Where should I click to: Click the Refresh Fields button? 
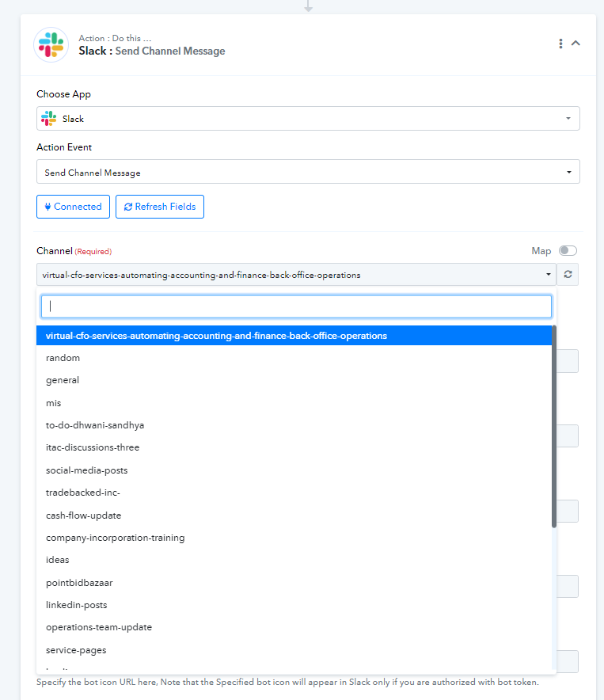click(160, 207)
